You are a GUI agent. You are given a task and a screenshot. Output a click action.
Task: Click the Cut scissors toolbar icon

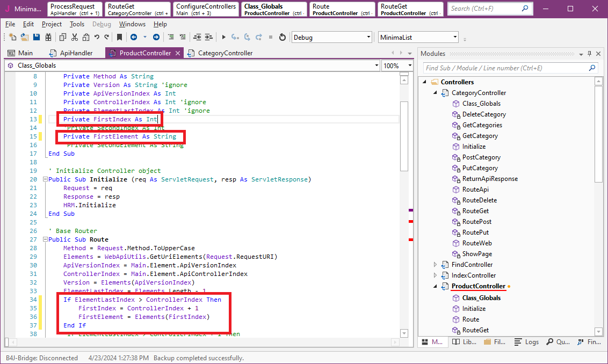(74, 37)
